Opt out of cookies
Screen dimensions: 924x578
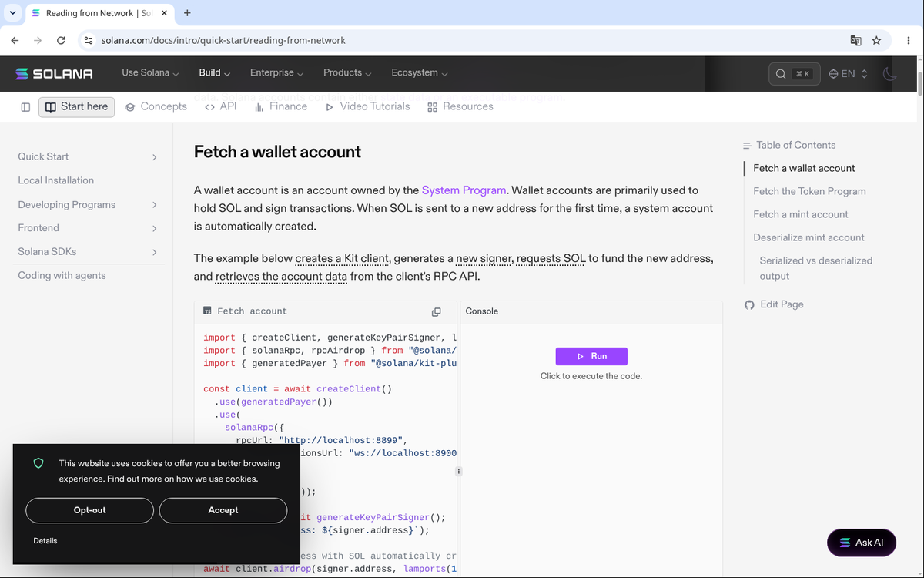[89, 510]
